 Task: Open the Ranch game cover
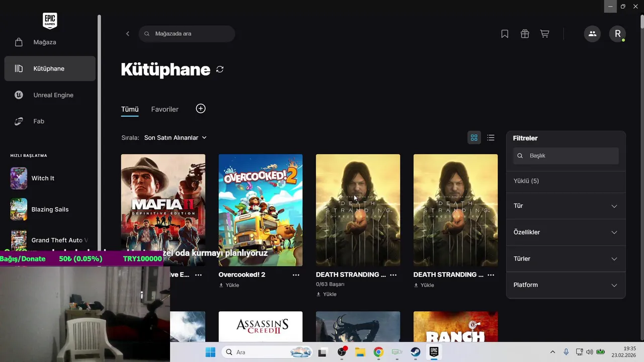click(455, 326)
